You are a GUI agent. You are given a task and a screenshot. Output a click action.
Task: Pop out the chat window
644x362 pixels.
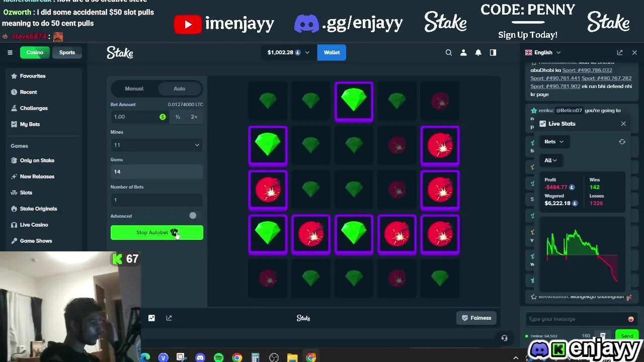(x=620, y=52)
